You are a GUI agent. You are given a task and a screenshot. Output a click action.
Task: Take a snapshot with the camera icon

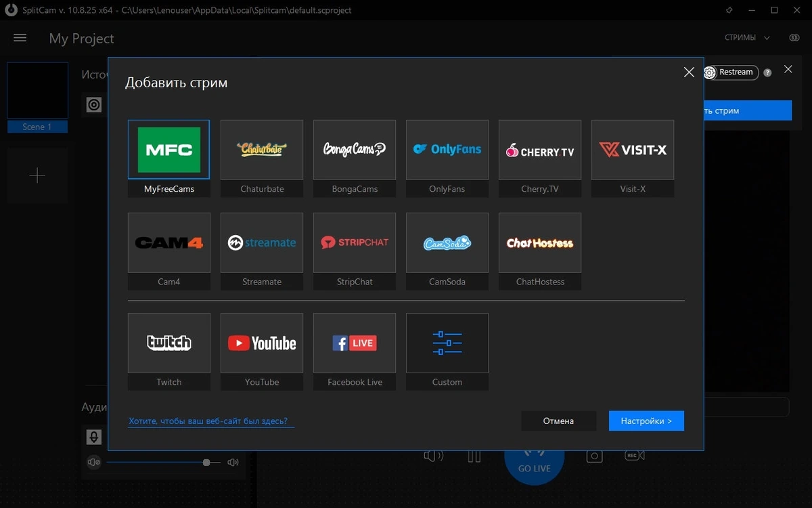[594, 456]
